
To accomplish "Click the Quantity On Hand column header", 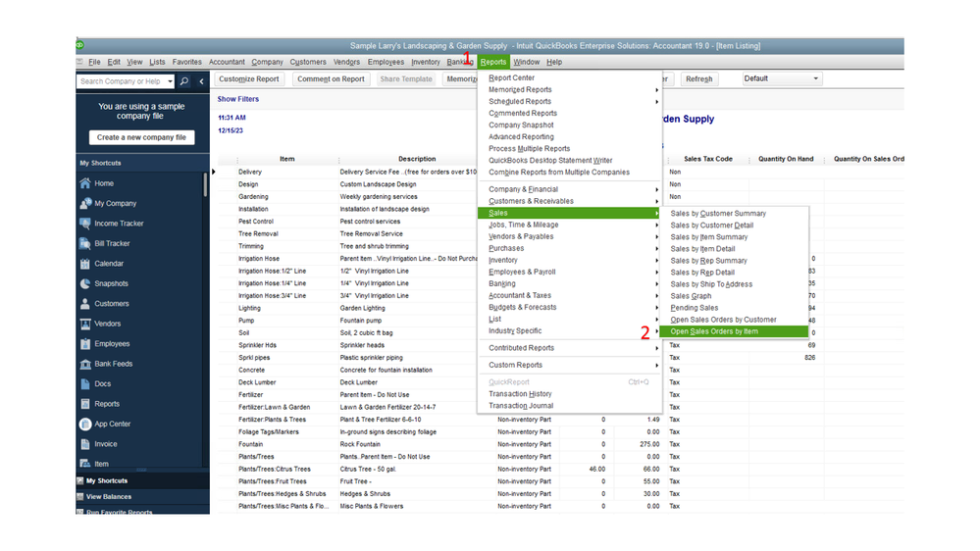I will 786,159.
